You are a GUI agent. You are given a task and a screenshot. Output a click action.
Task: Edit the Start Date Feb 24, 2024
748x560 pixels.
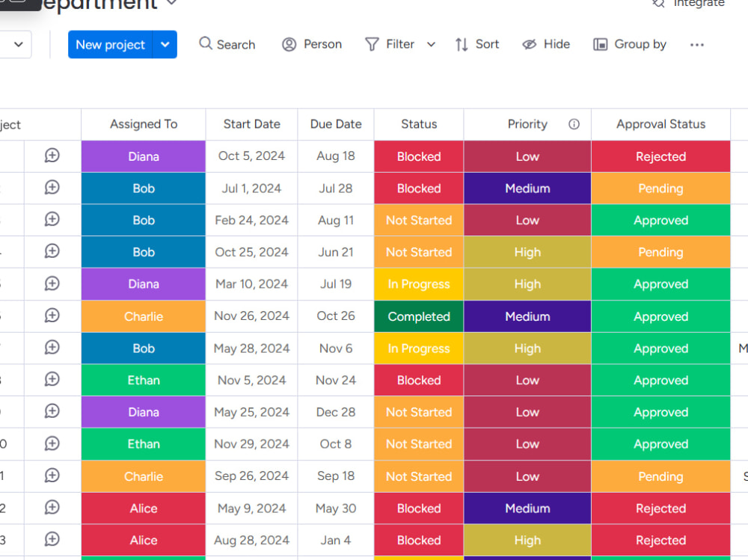point(251,221)
